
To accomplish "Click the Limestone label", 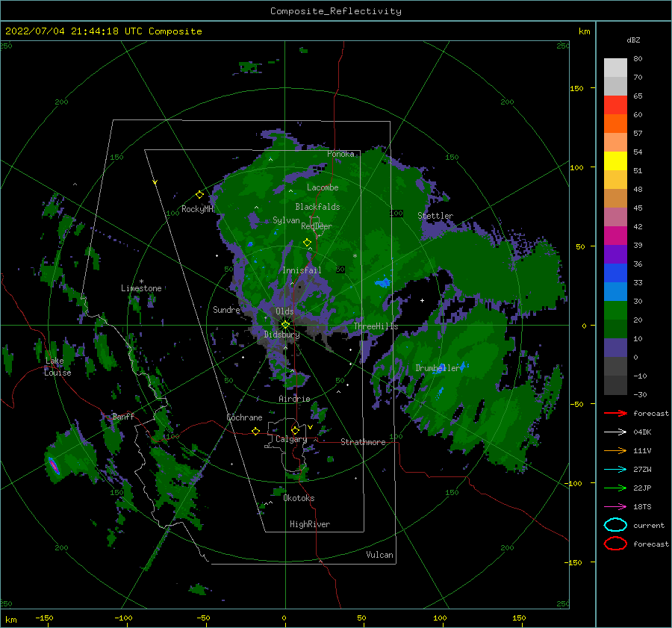I will coord(141,288).
